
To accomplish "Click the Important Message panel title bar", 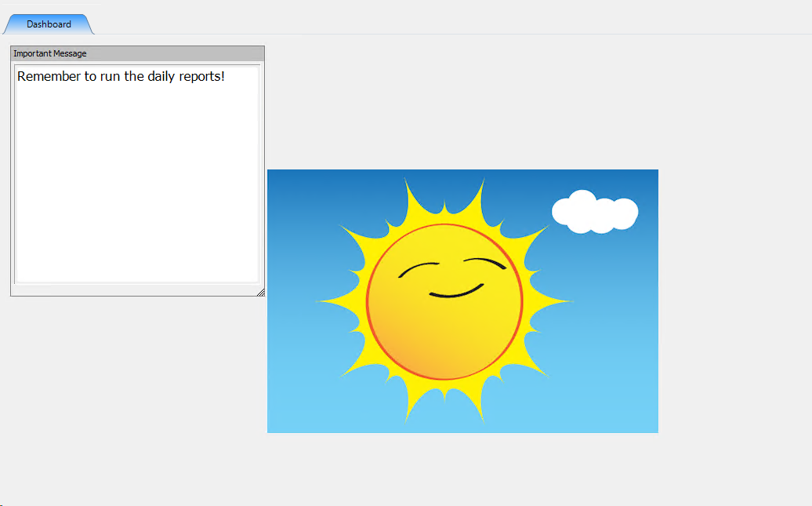I will coord(137,53).
